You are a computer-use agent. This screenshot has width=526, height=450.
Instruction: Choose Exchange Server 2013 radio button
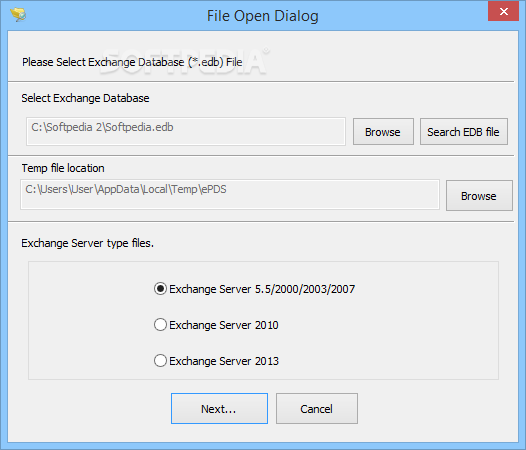[x=216, y=361]
